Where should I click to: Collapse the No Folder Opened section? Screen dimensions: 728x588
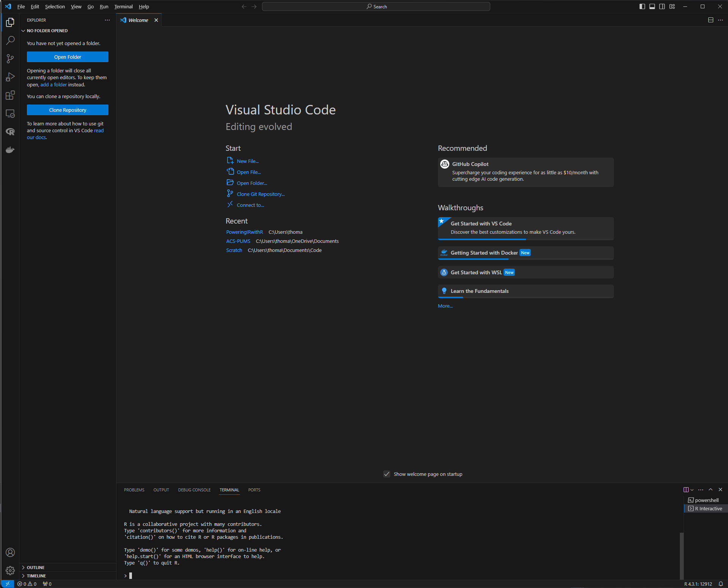67,31
